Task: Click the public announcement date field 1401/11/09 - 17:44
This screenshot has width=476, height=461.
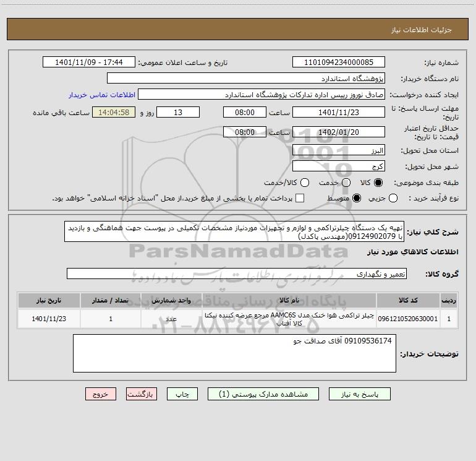Action: [x=89, y=62]
